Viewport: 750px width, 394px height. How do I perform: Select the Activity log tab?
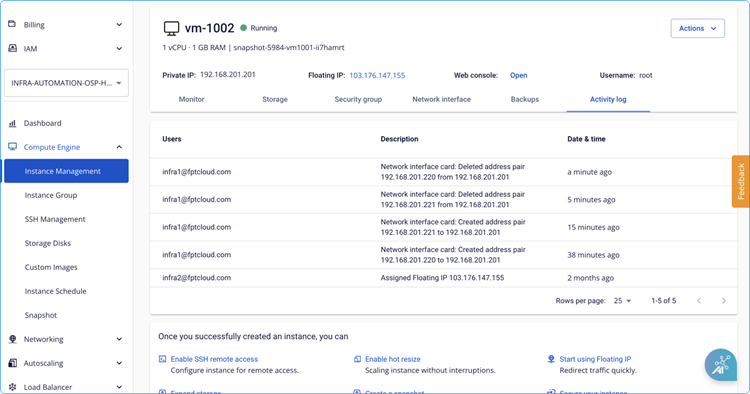[608, 99]
